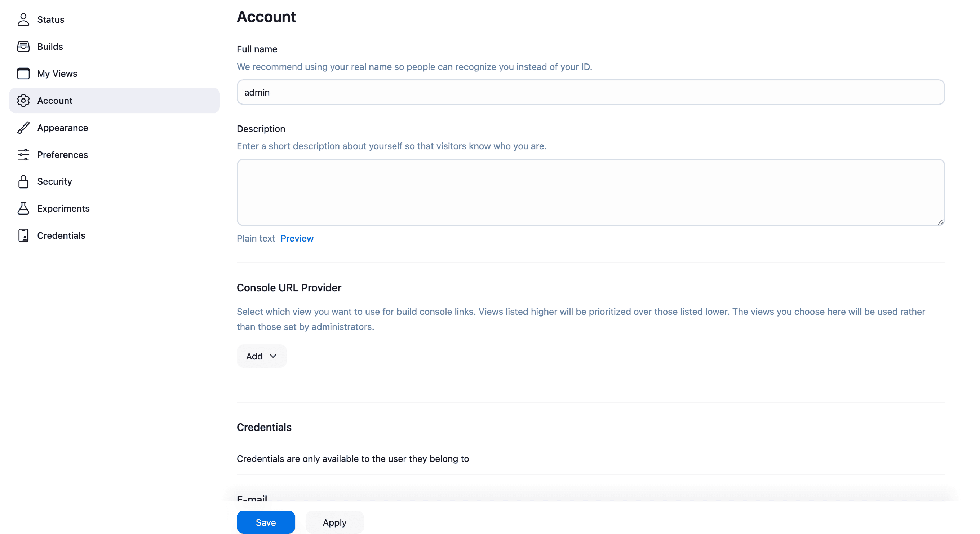Click the Security lock icon

pyautogui.click(x=23, y=182)
